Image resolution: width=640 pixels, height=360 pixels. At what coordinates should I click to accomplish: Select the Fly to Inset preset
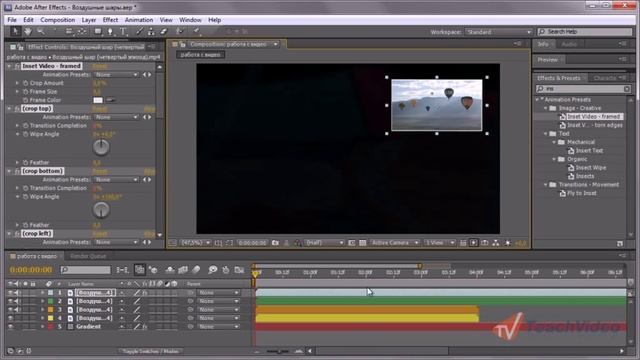coord(582,193)
